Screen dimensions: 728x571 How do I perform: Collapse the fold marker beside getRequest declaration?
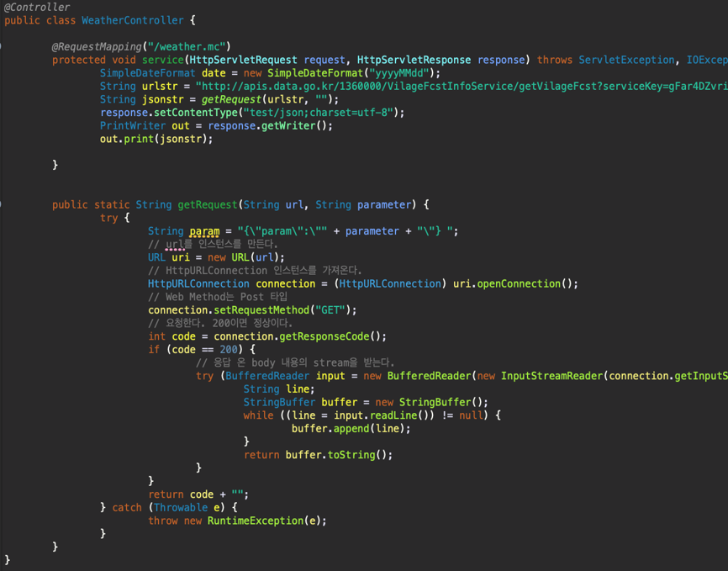(2, 204)
